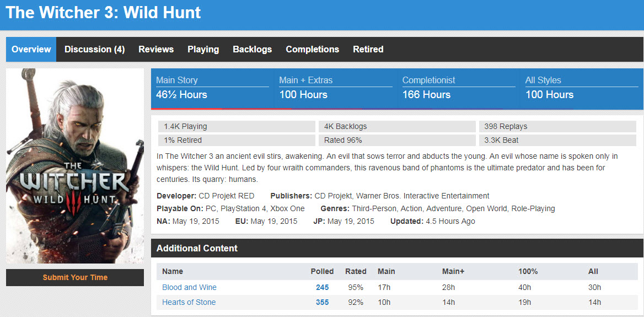Click the Developer: CD Projekt RED text
This screenshot has height=317, width=644.
click(x=205, y=196)
